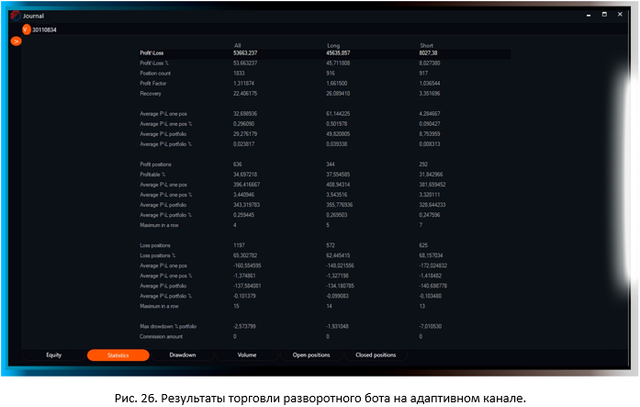Close the Journal window
This screenshot has height=407, width=640.
coord(620,14)
